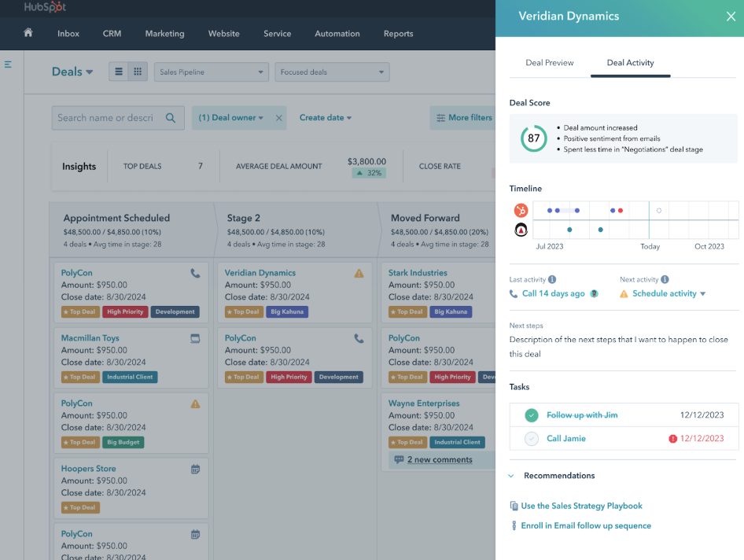This screenshot has width=744, height=560.
Task: Go to the home icon
Action: click(x=28, y=32)
